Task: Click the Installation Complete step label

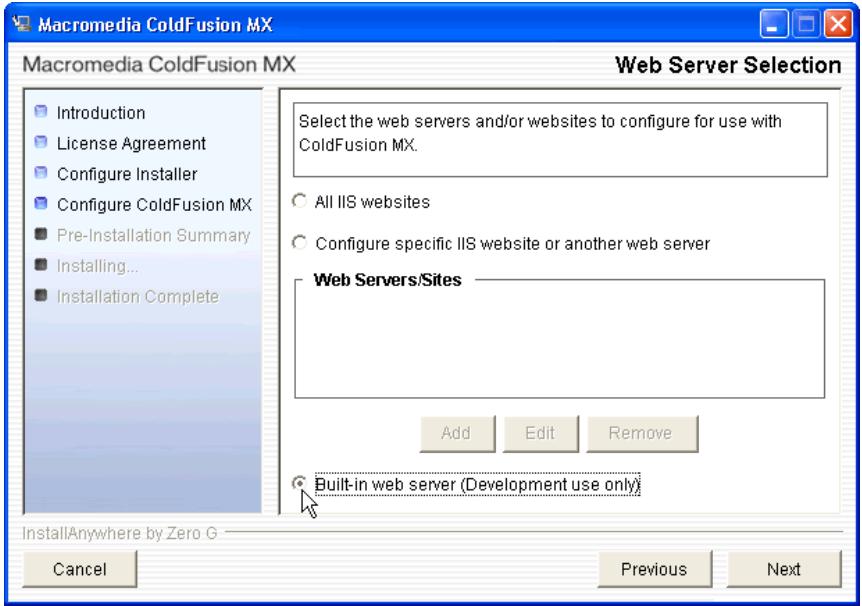Action: tap(138, 297)
